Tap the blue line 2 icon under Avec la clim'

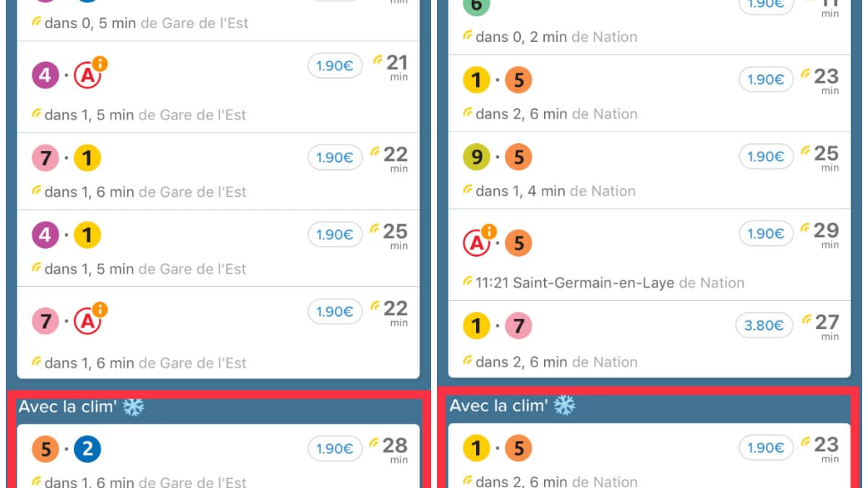coord(87,450)
